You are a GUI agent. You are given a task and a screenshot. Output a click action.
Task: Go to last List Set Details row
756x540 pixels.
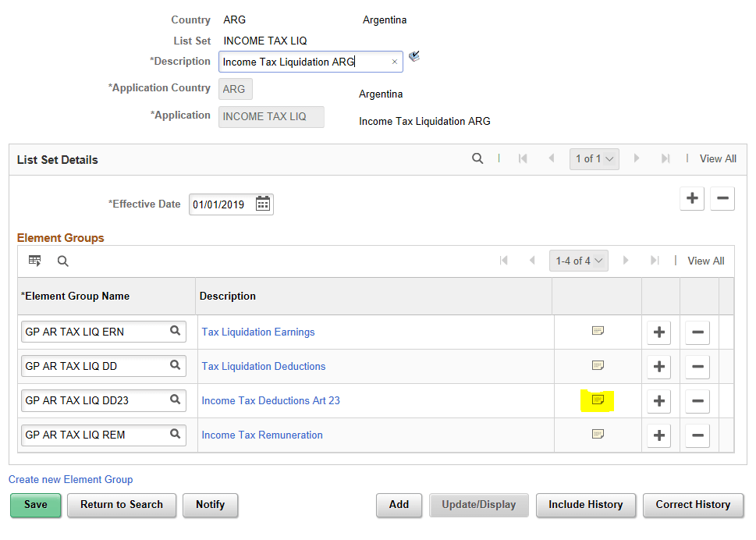(665, 158)
